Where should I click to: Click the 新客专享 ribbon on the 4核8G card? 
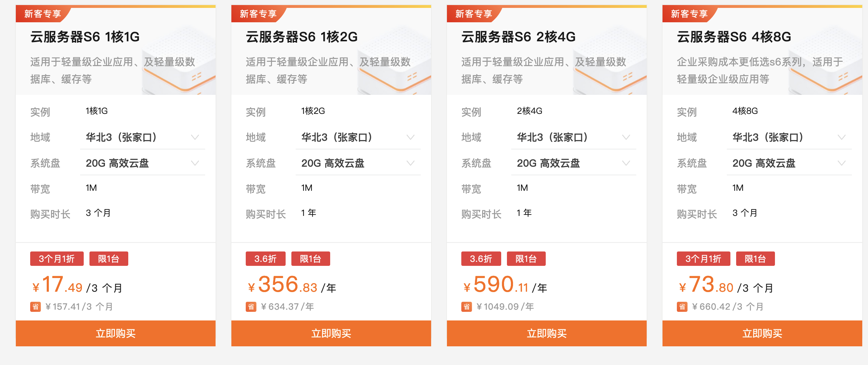pyautogui.click(x=687, y=14)
